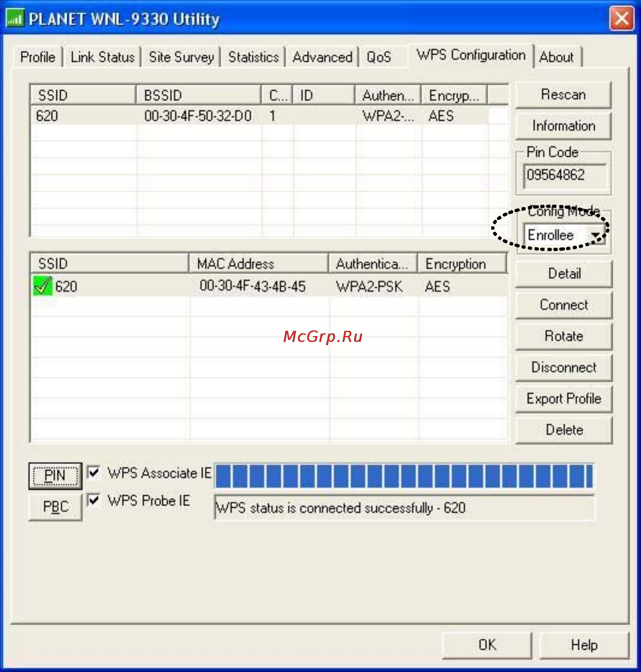Click the WPA2-... cell in the upper list
The image size is (641, 672).
click(388, 116)
